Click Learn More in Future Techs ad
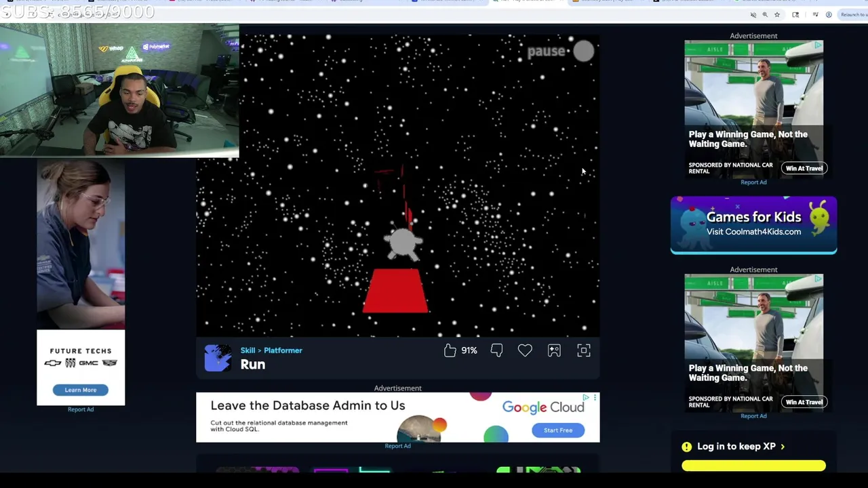868x488 pixels. click(81, 390)
